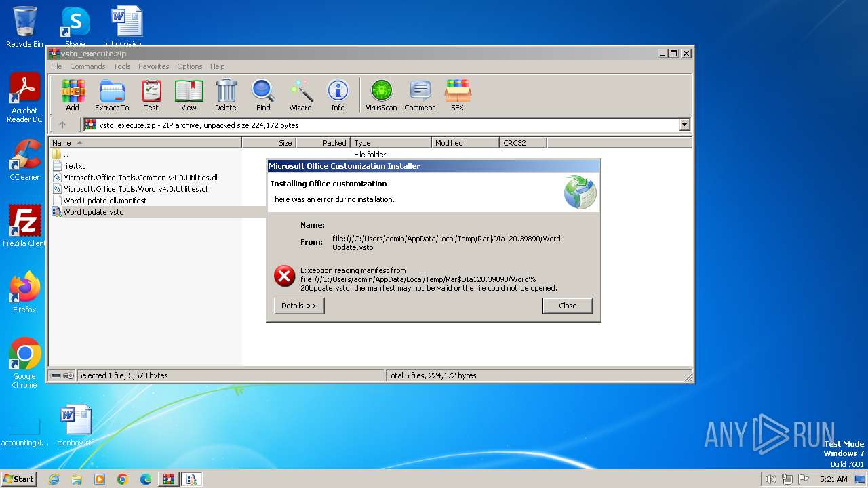Open the Skype desktop shortcut
Screen dimensions: 868x488
pos(75,26)
